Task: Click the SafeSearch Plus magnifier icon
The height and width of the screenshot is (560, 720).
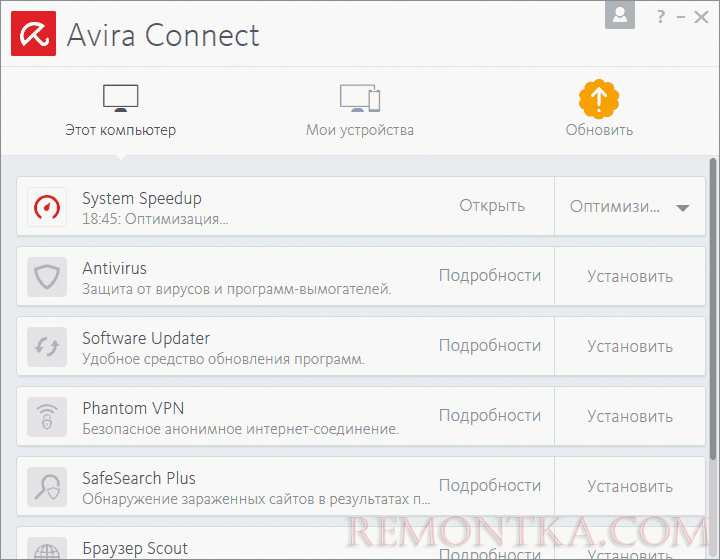Action: click(47, 487)
